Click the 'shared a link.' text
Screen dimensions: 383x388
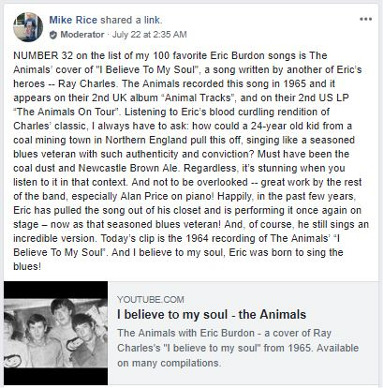pyautogui.click(x=131, y=20)
